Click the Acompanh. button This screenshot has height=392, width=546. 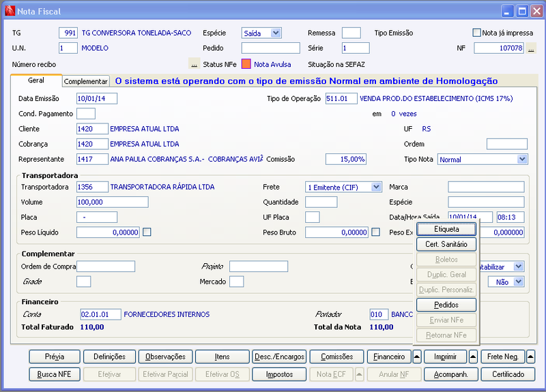tap(451, 374)
